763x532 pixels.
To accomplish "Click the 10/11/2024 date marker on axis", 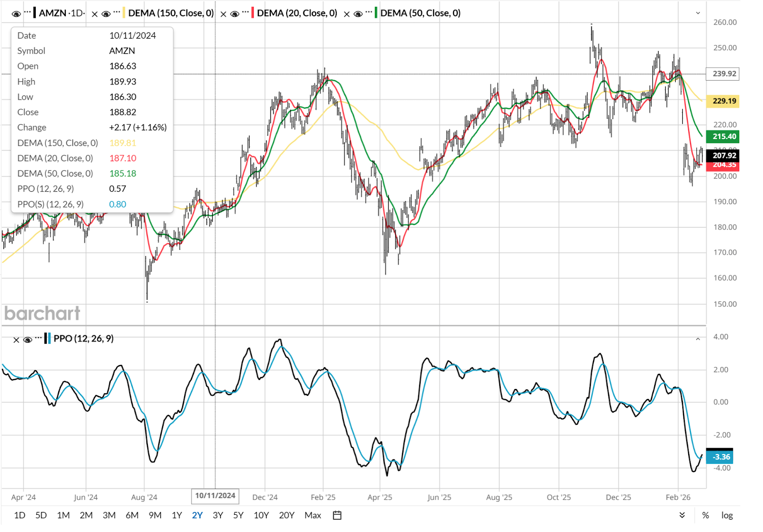I will coord(215,496).
